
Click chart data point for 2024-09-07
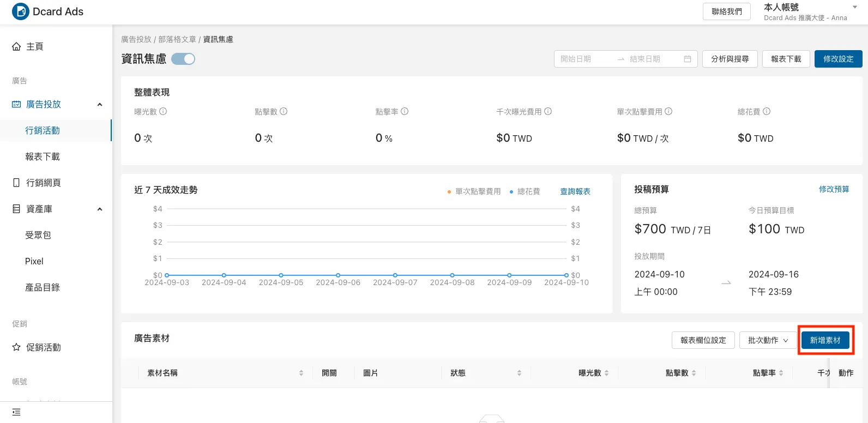click(395, 275)
